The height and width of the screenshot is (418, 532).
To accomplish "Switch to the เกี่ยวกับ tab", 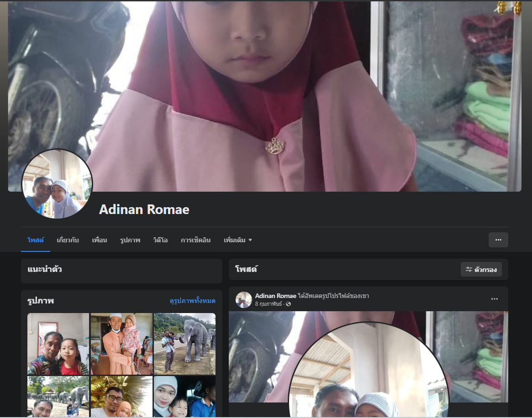I will click(x=68, y=240).
